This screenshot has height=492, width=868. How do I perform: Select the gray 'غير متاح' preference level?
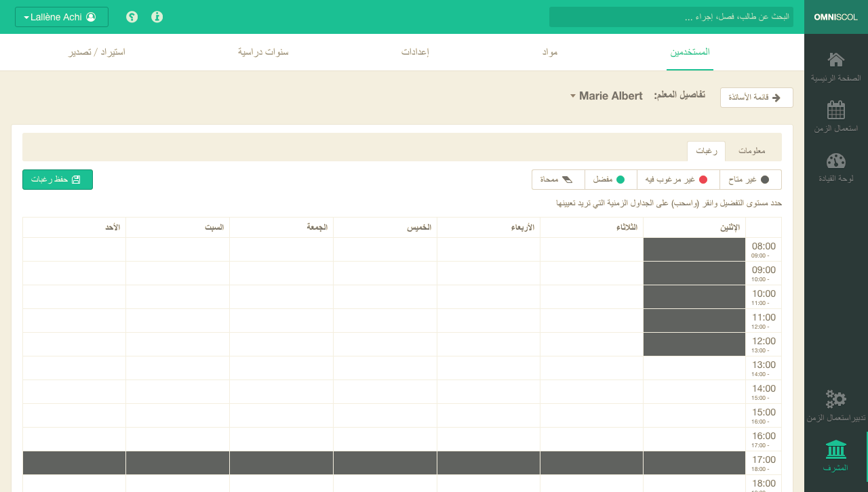click(x=750, y=180)
